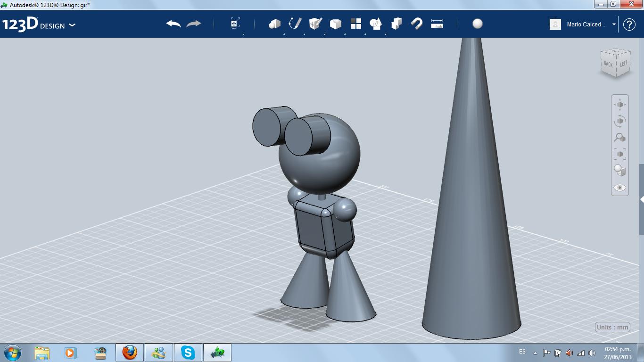This screenshot has width=644, height=362.
Task: Open the Action Center flag icon
Action: tap(547, 353)
